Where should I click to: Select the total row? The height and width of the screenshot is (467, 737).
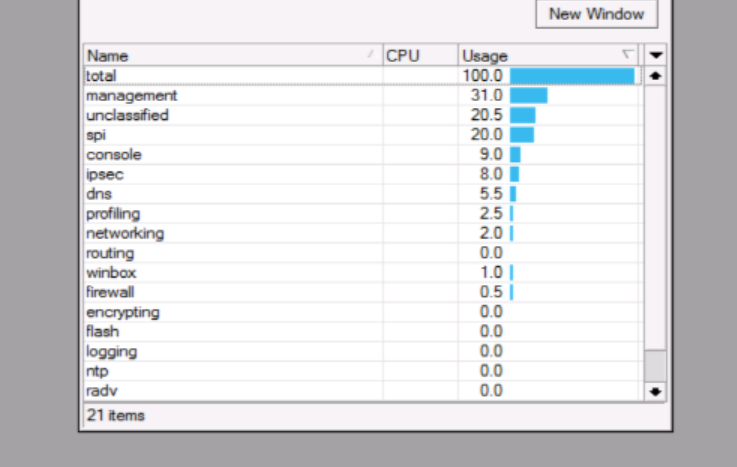[x=363, y=76]
